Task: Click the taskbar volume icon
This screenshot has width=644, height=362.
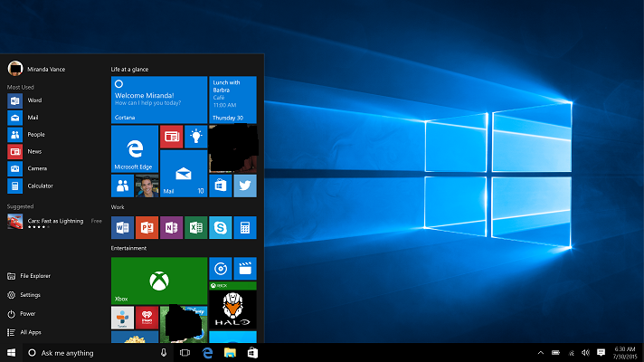Action: [x=585, y=352]
